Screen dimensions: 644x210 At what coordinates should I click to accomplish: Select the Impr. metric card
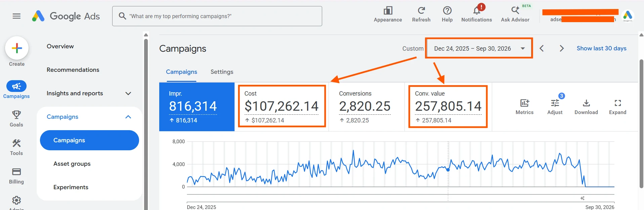(197, 107)
